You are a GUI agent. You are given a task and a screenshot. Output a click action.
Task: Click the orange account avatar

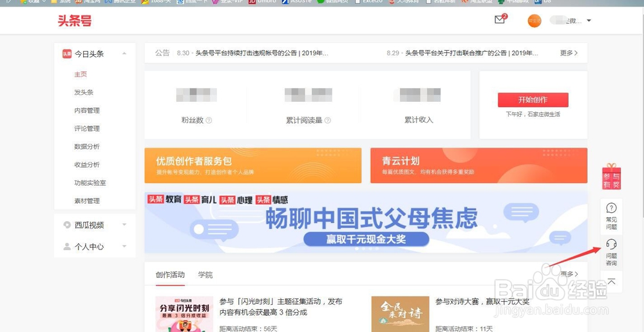535,21
